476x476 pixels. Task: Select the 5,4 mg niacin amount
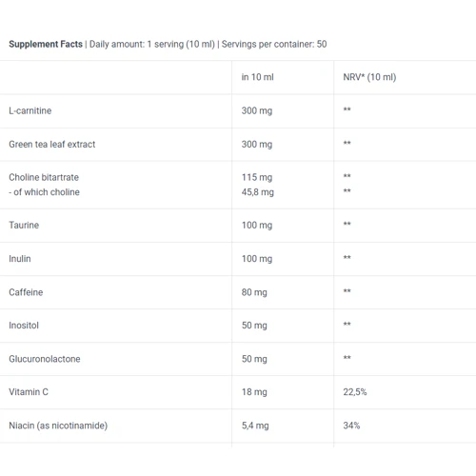(255, 426)
